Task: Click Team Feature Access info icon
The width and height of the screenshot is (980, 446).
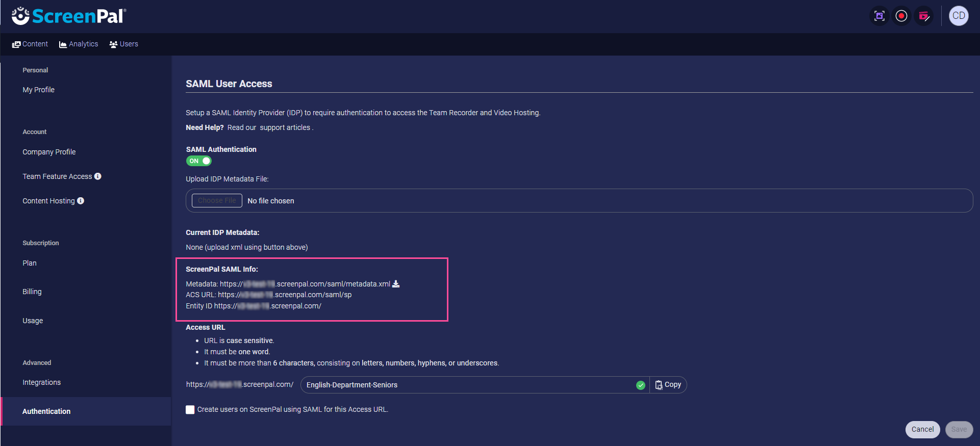Action: click(x=98, y=176)
